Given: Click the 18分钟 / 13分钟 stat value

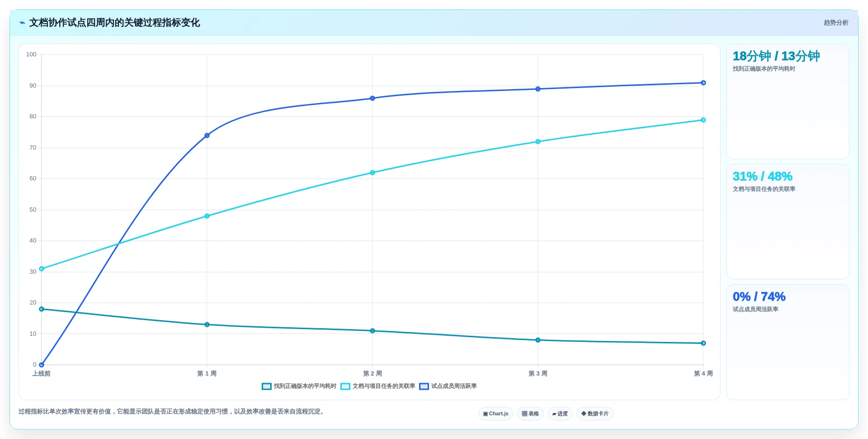Looking at the screenshot, I should click(776, 56).
